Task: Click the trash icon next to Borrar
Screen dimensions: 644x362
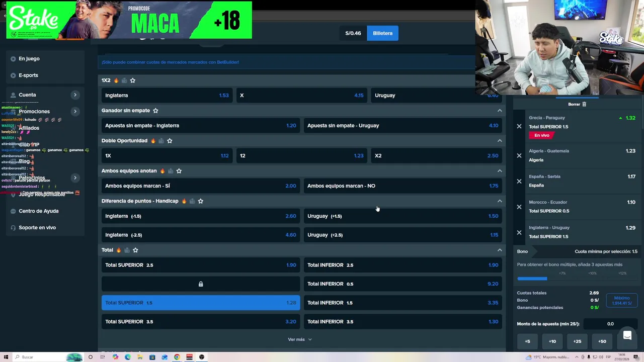Action: [x=584, y=104]
